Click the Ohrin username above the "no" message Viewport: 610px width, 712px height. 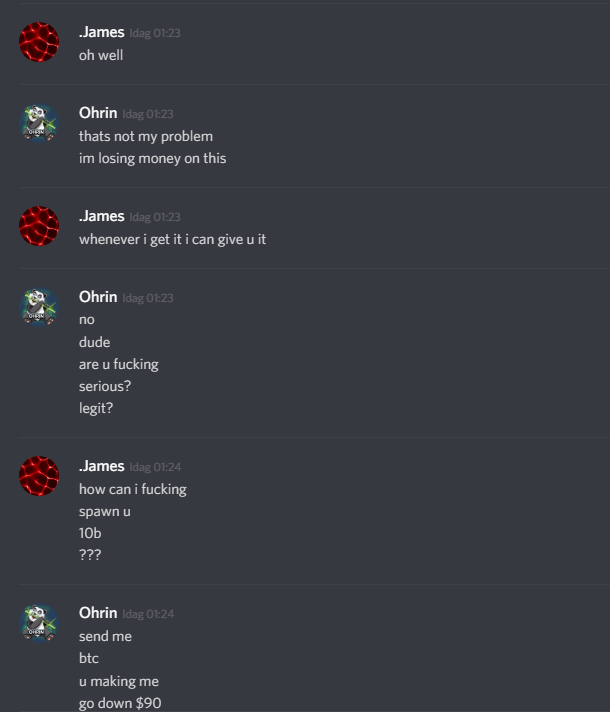click(x=98, y=297)
